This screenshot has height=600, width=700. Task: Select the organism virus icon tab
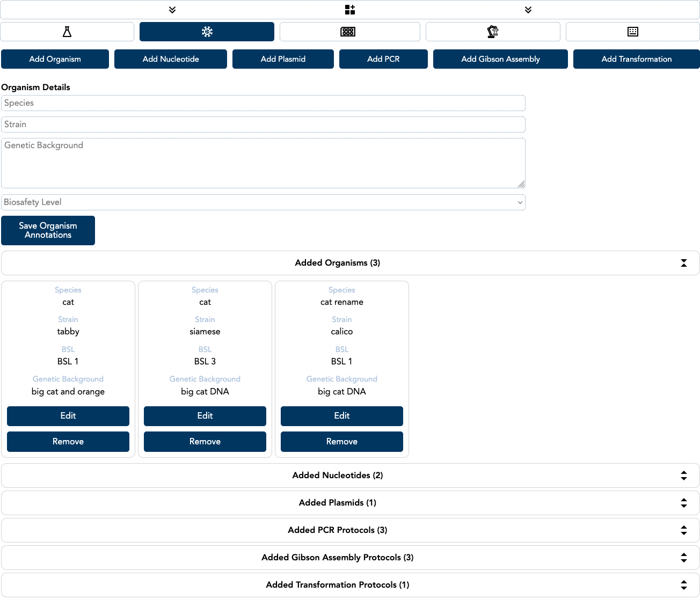pyautogui.click(x=207, y=32)
